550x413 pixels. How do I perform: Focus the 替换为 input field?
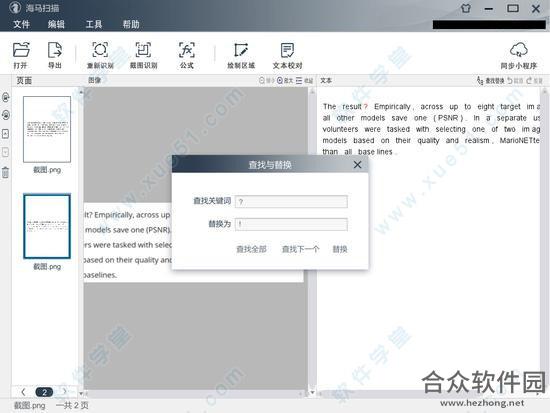pyautogui.click(x=291, y=224)
